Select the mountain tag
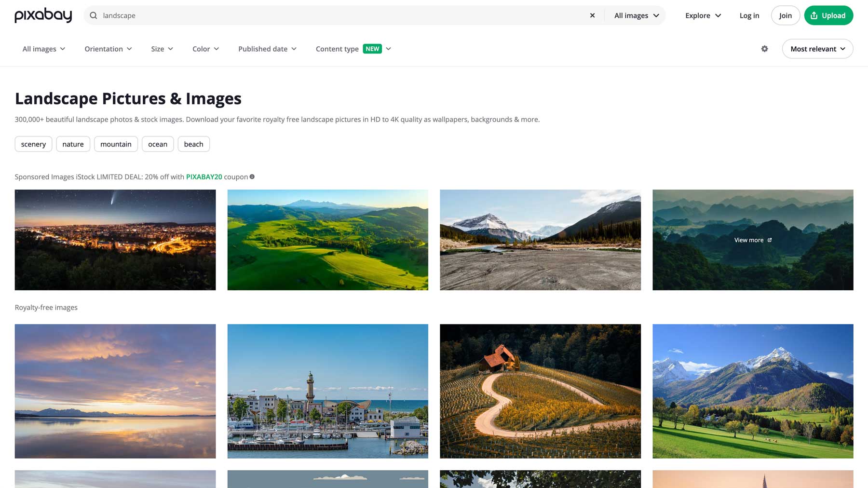Viewport: 868px width, 488px height. pyautogui.click(x=116, y=144)
